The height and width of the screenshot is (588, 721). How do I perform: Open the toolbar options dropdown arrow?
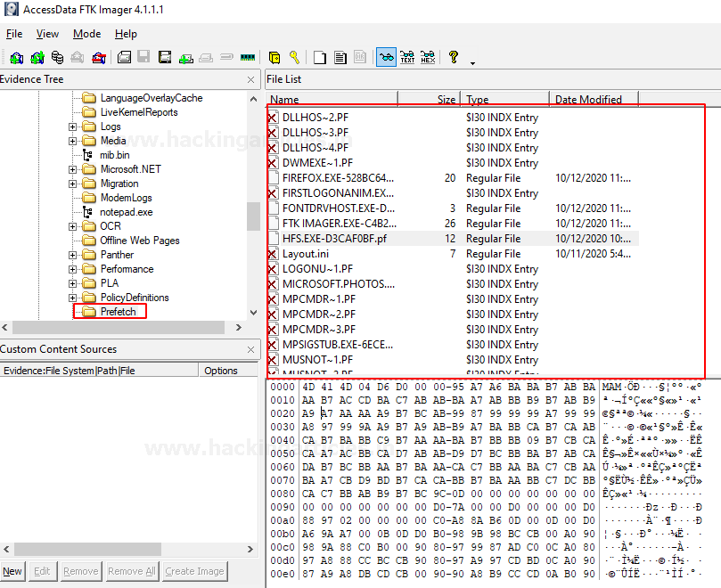pyautogui.click(x=472, y=63)
